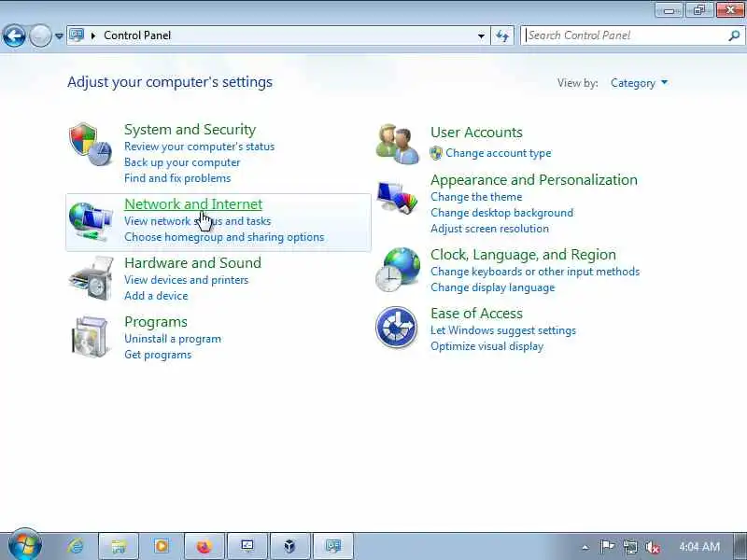Open Windows Explorer from the taskbar

point(119,546)
